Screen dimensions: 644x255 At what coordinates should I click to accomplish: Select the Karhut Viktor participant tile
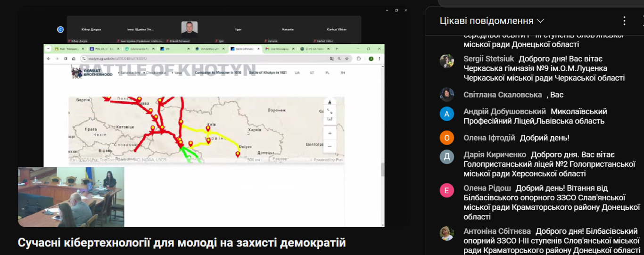337,29
